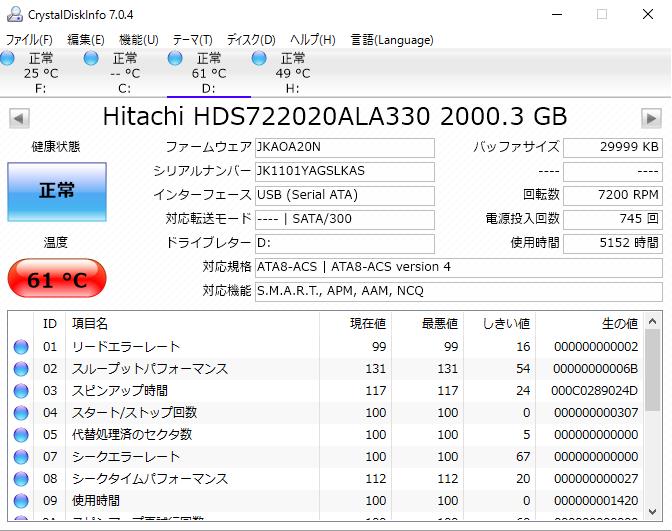Open the ファイル(F) menu
This screenshot has width=672, height=531.
point(29,40)
